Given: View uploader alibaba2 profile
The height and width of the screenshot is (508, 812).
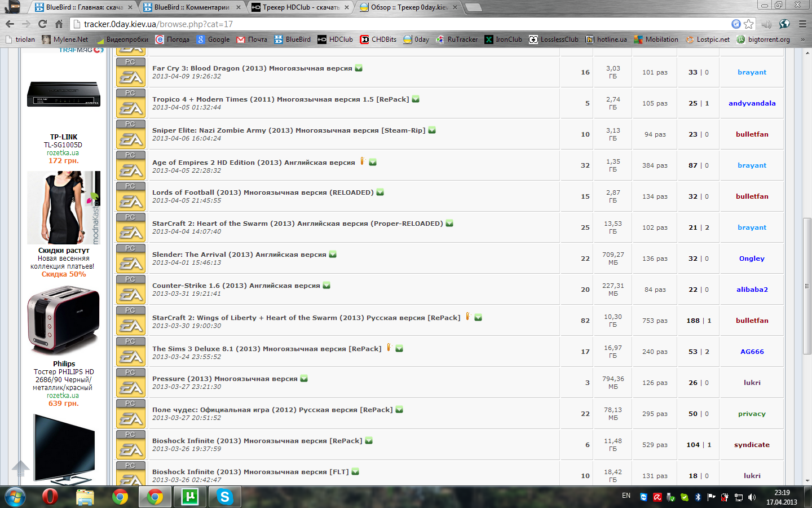Looking at the screenshot, I should tap(752, 290).
